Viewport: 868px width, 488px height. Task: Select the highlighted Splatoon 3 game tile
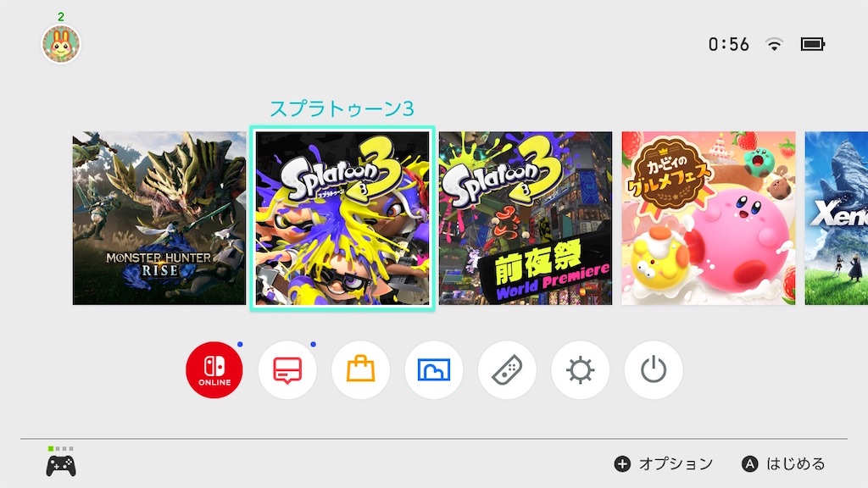(342, 218)
